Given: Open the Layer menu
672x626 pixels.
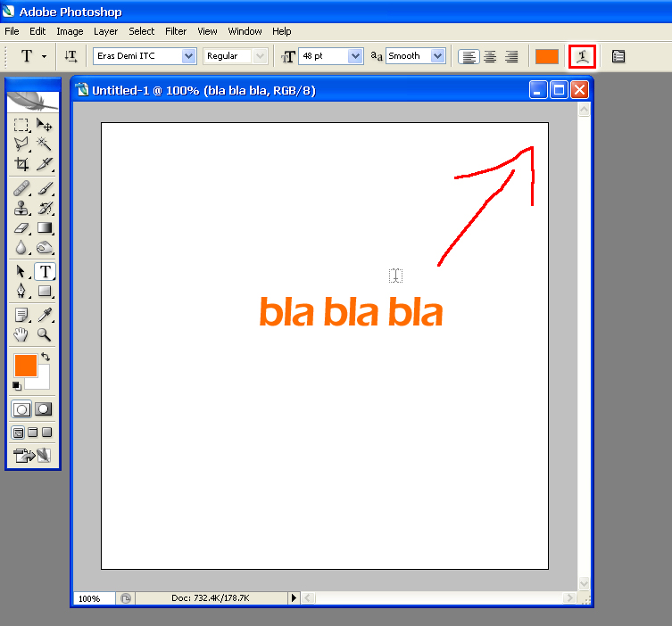Looking at the screenshot, I should [x=105, y=31].
